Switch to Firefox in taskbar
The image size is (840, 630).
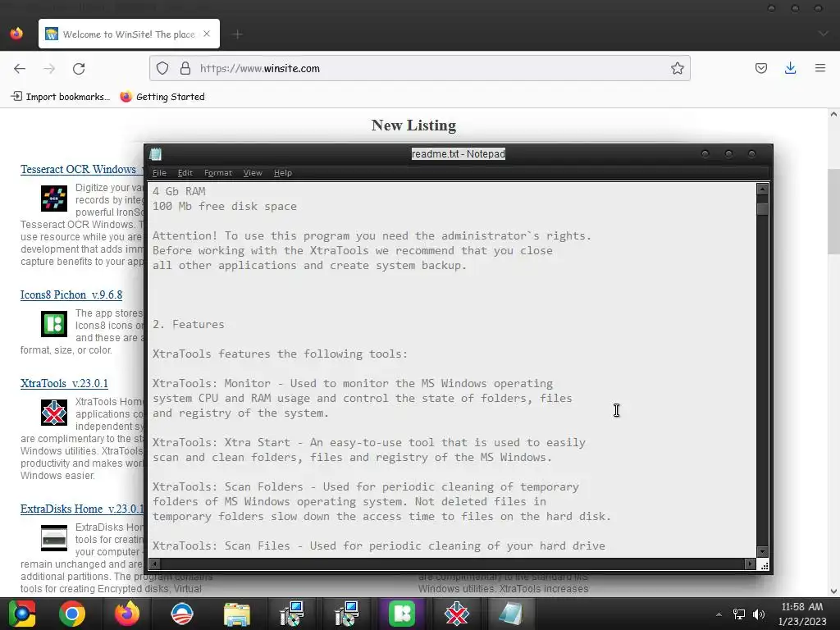(127, 614)
